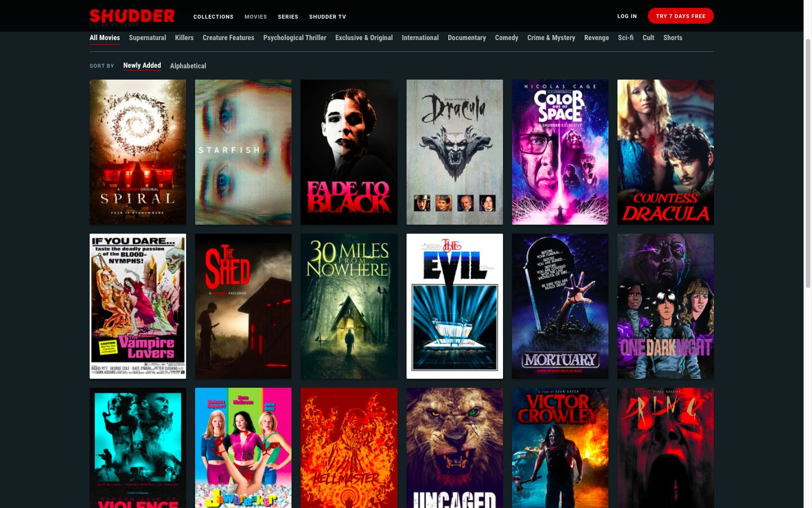The height and width of the screenshot is (508, 812).
Task: Open the MOVIES section
Action: [x=255, y=17]
